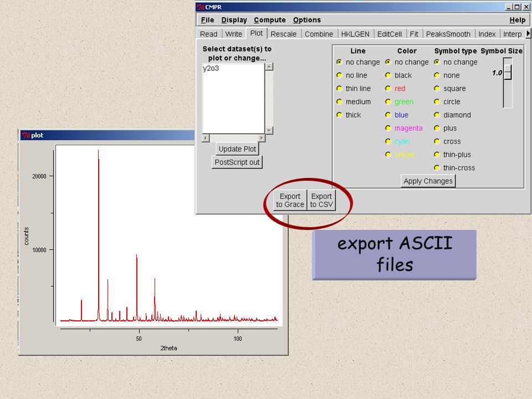This screenshot has width=532, height=399.
Task: Open the Help menu
Action: tap(518, 20)
